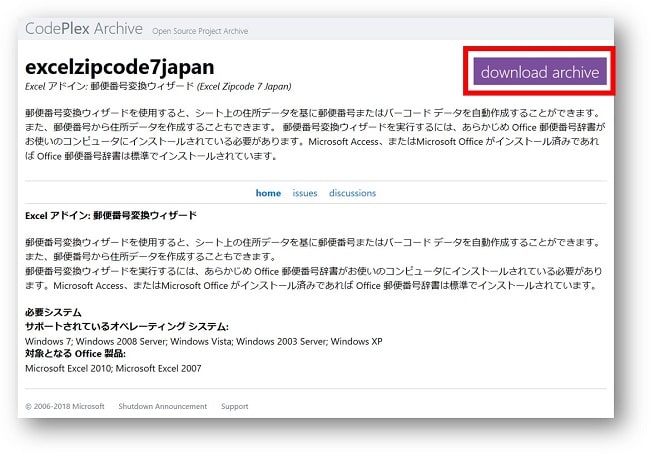Screen dimensions: 650x454
Task: Click the "Open Source Project Archive" tagline
Action: pyautogui.click(x=200, y=31)
